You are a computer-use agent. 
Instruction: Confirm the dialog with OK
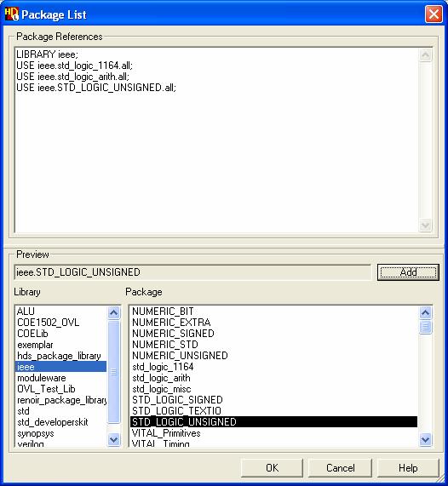[x=272, y=468]
